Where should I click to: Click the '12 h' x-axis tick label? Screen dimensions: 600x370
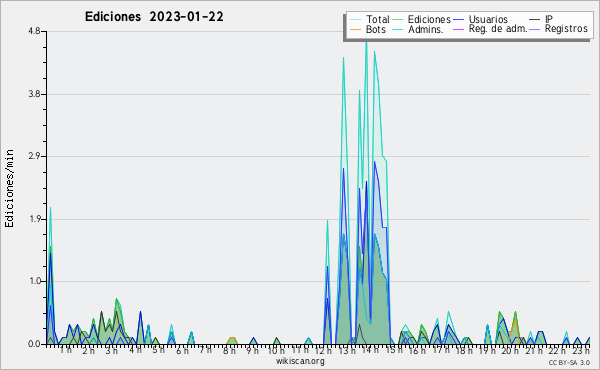(323, 350)
